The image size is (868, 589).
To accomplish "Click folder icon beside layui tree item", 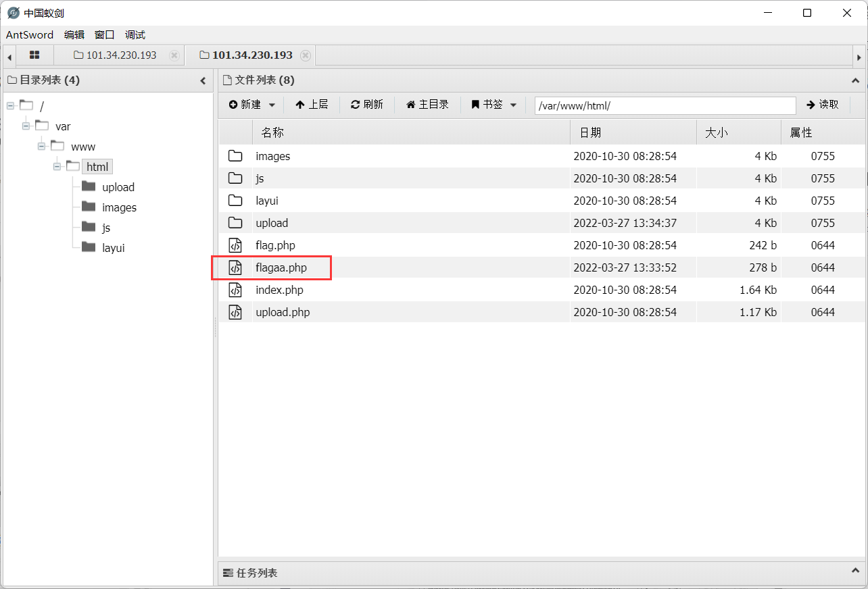I will pos(89,247).
